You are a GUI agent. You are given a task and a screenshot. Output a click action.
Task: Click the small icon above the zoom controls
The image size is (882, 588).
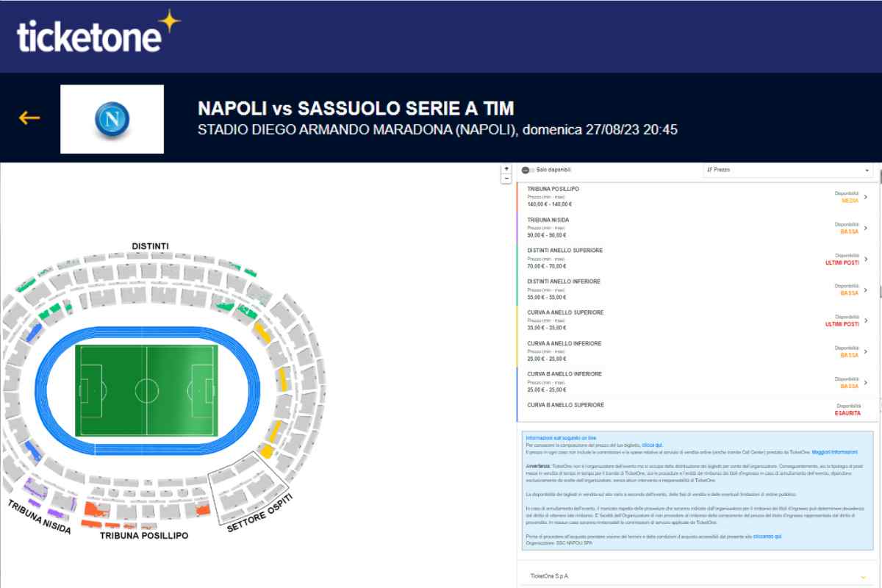coord(506,166)
